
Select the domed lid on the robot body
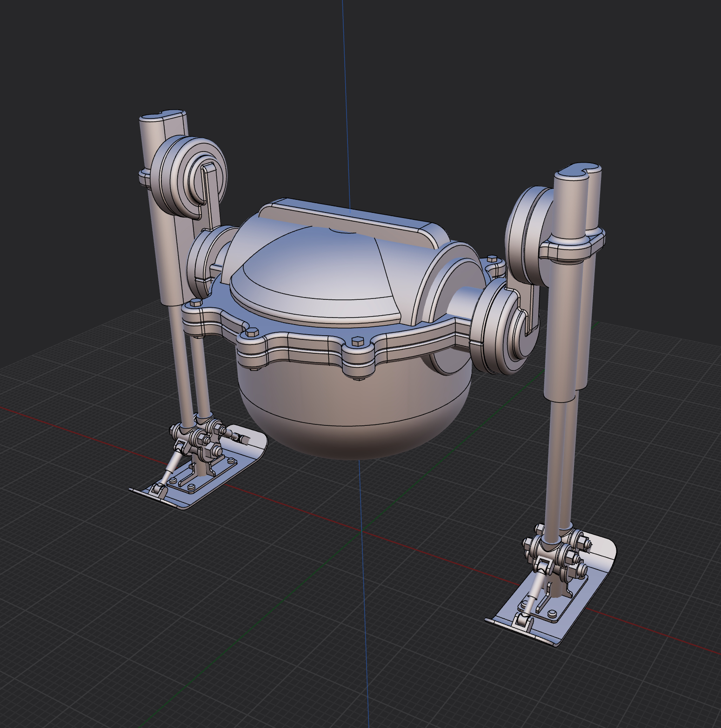pyautogui.click(x=316, y=274)
